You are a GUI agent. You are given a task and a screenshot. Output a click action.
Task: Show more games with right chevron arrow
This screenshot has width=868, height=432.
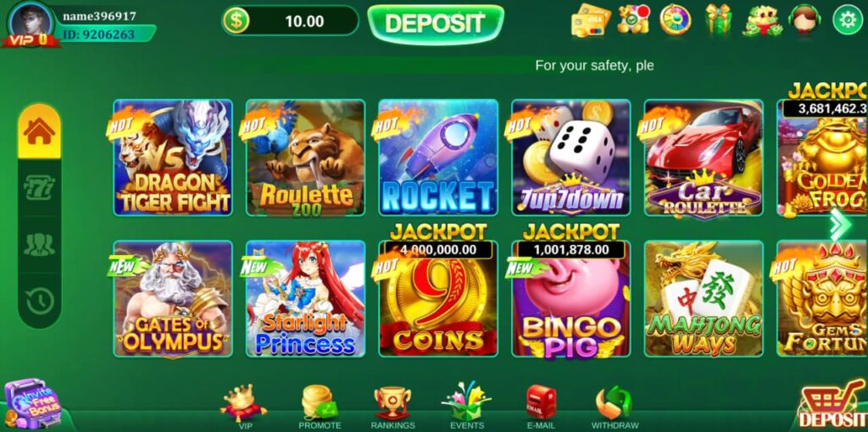pyautogui.click(x=840, y=224)
